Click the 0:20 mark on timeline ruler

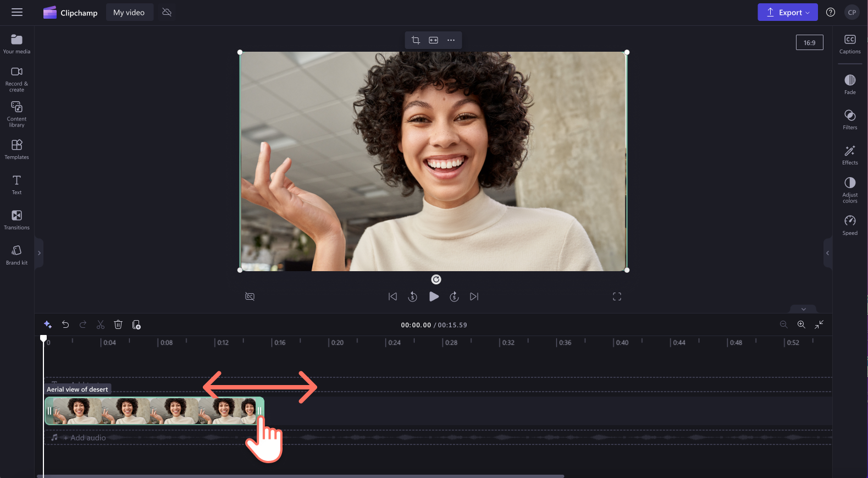click(337, 343)
